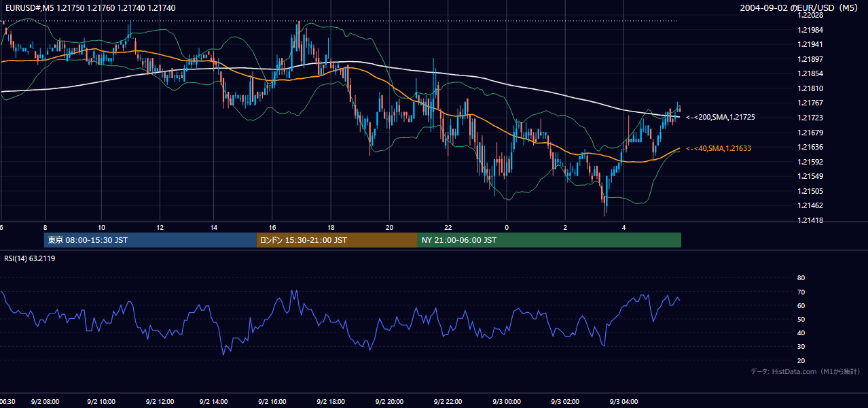Click RSI scale level 60
Screen dimensions: 868x408
tap(801, 305)
